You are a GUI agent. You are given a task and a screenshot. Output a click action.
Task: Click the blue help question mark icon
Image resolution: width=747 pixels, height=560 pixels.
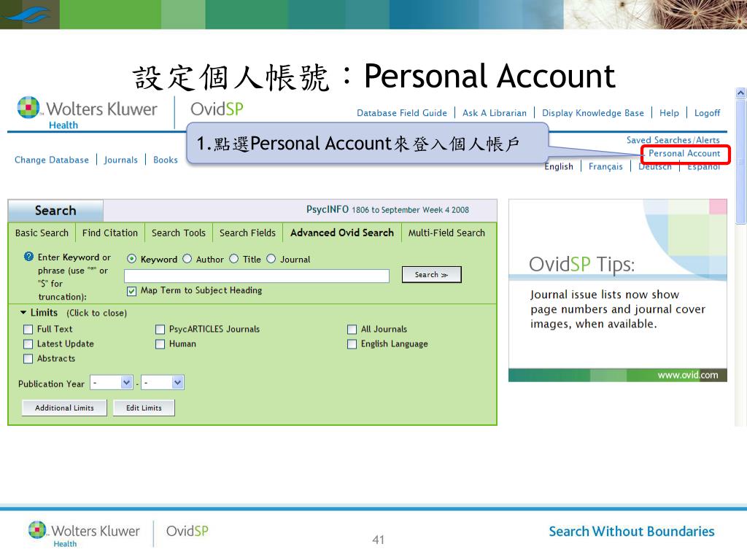[x=28, y=257]
